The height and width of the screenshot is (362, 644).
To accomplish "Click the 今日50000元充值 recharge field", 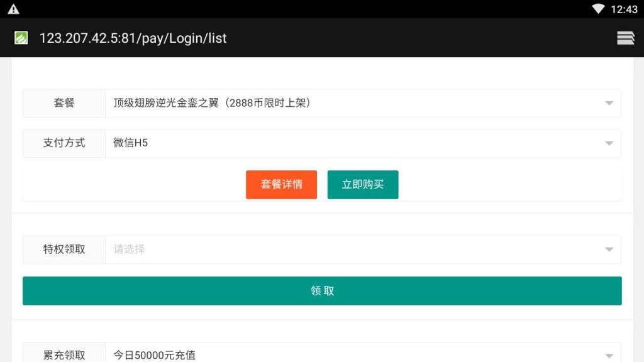I will (252, 354).
